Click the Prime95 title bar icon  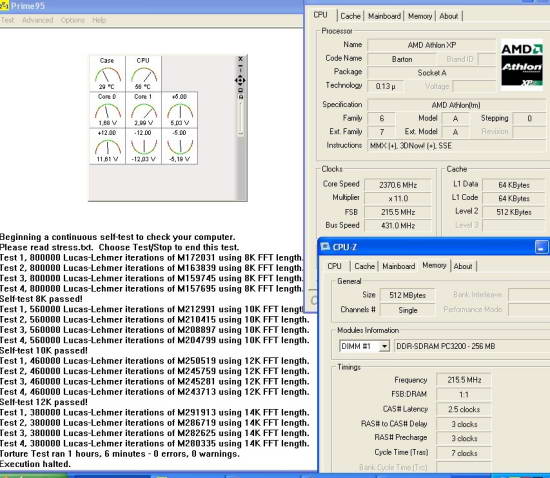point(4,6)
